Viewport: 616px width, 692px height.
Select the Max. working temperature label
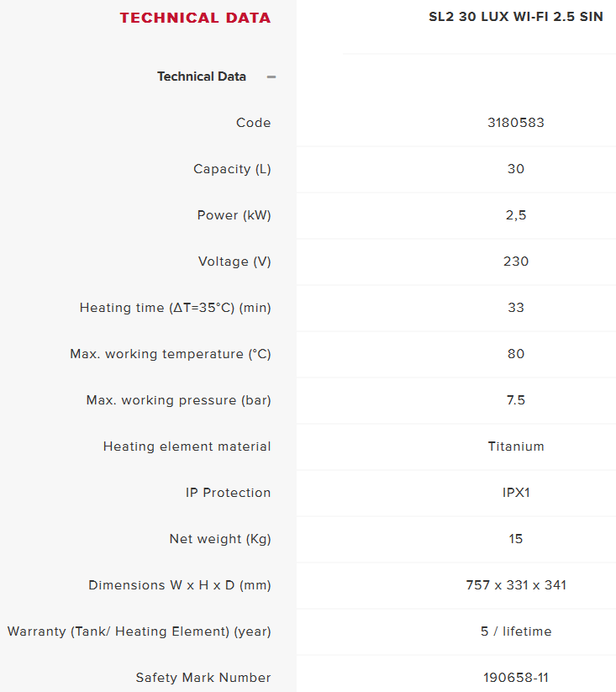click(x=171, y=354)
